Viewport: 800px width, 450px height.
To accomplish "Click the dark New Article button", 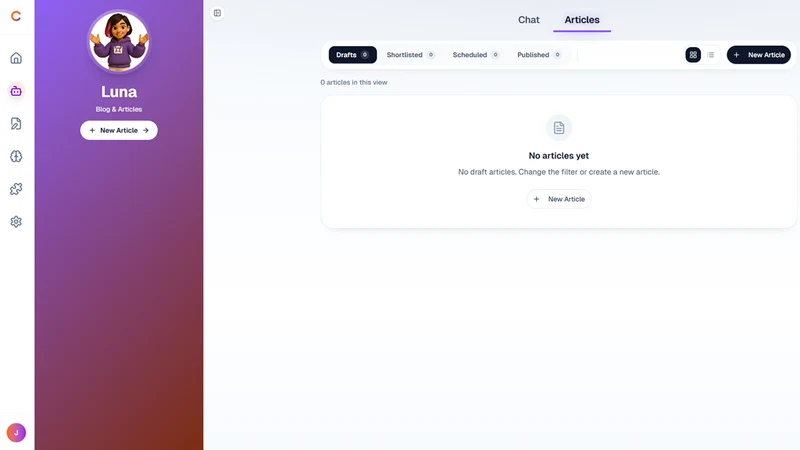I will (x=759, y=55).
